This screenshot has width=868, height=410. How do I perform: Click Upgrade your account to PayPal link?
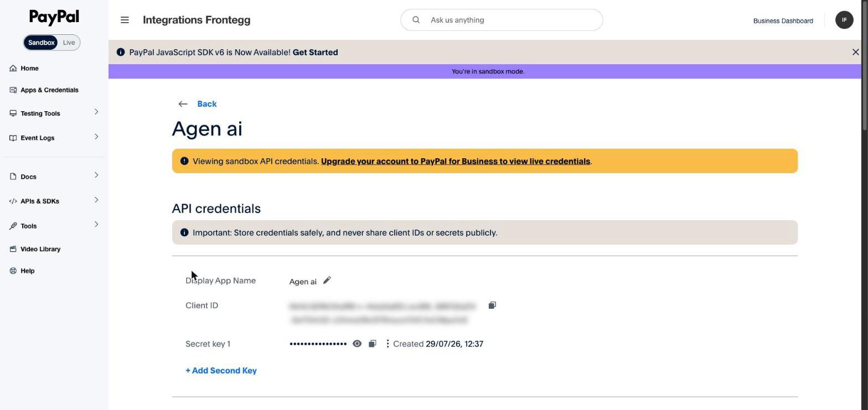[456, 161]
